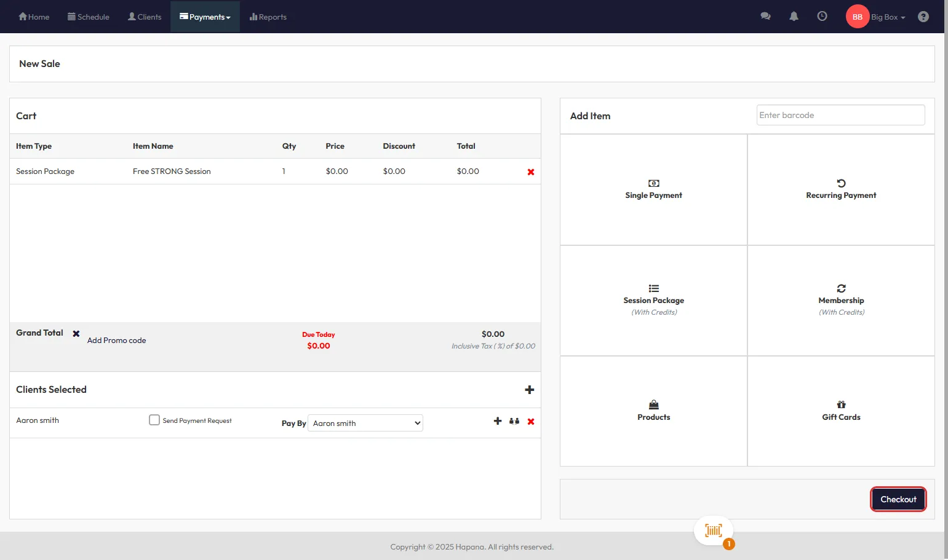Screen dimensions: 948x560
Task: Expand the Big Box account menu
Action: click(x=888, y=17)
